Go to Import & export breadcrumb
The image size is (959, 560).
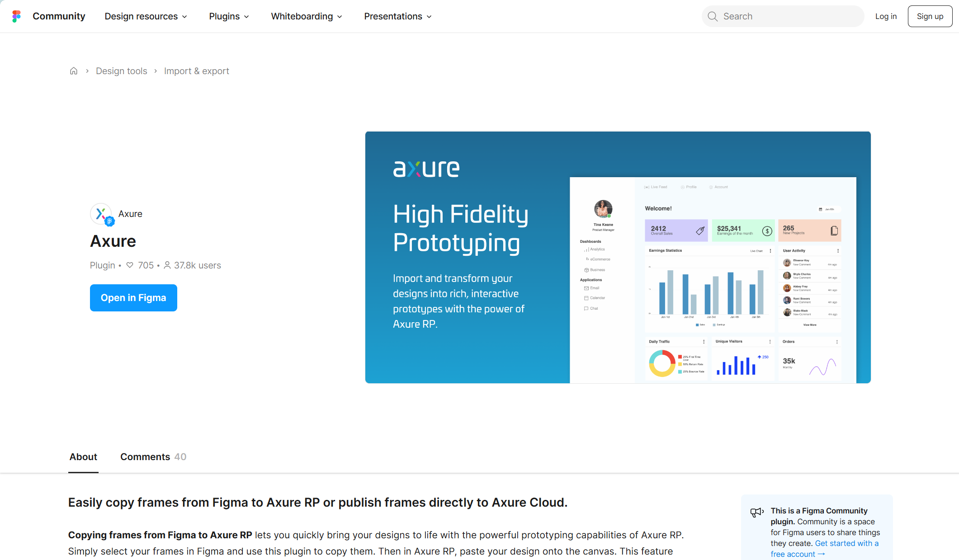coord(196,71)
